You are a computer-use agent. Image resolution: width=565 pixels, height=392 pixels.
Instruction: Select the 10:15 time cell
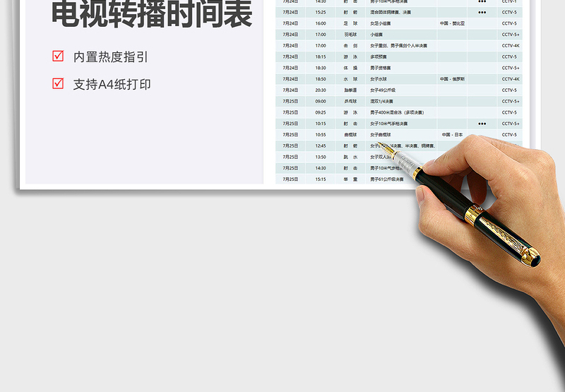[x=321, y=124]
